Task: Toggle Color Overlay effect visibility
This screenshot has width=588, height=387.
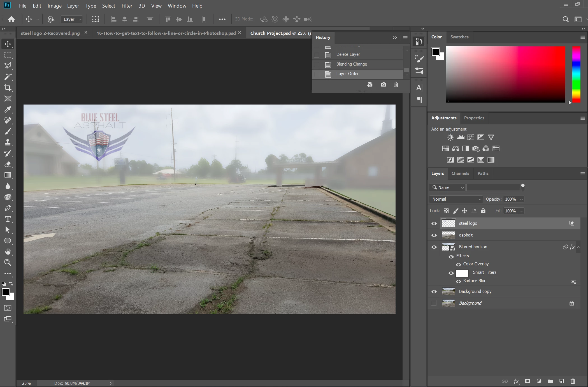Action: [458, 264]
